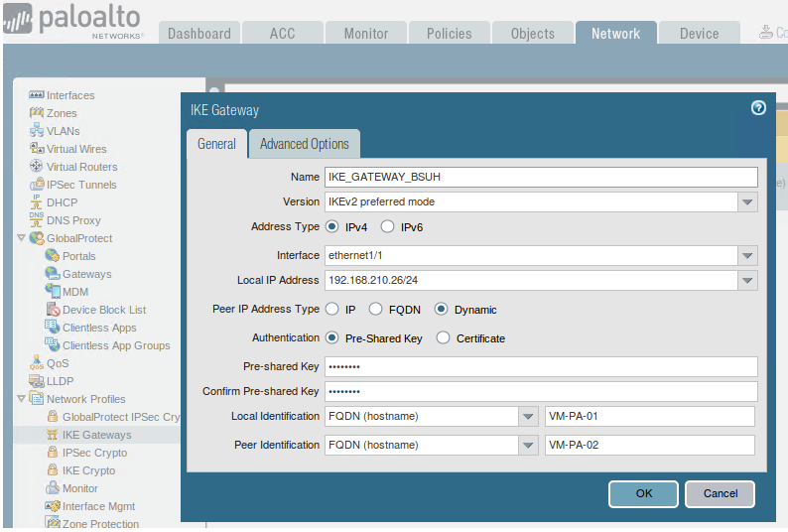Select the IPv6 address type radio
The height and width of the screenshot is (532, 788).
387,227
